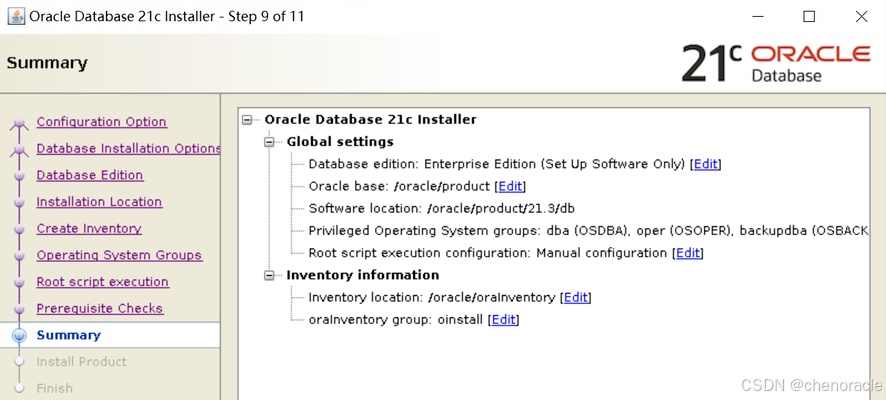Maximize the installer window
886x400 pixels.
(x=809, y=17)
